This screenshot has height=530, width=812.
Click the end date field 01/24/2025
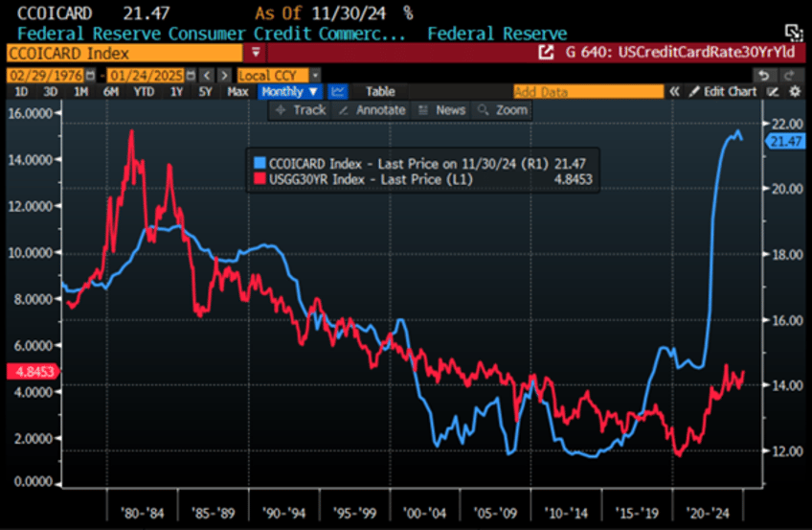(x=147, y=76)
